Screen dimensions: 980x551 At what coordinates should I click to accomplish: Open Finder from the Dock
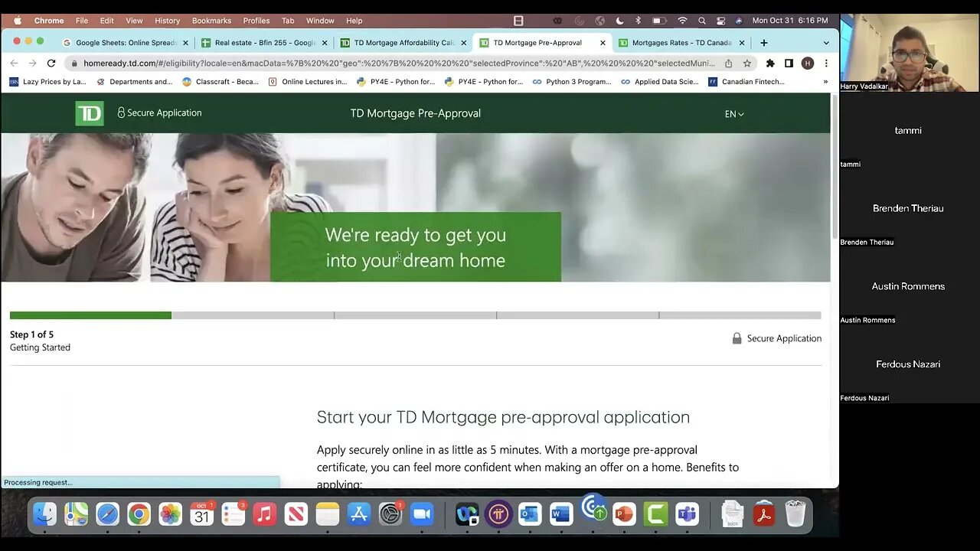coord(45,514)
